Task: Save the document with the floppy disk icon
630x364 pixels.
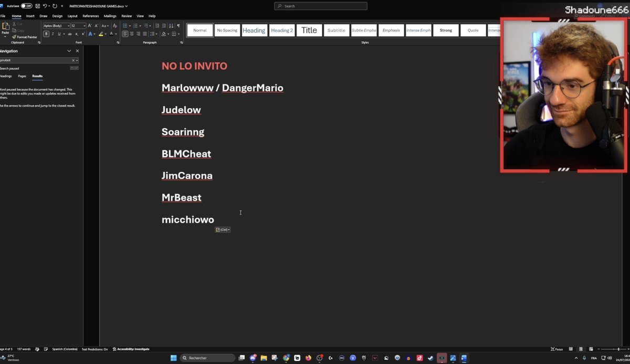Action: click(x=37, y=6)
